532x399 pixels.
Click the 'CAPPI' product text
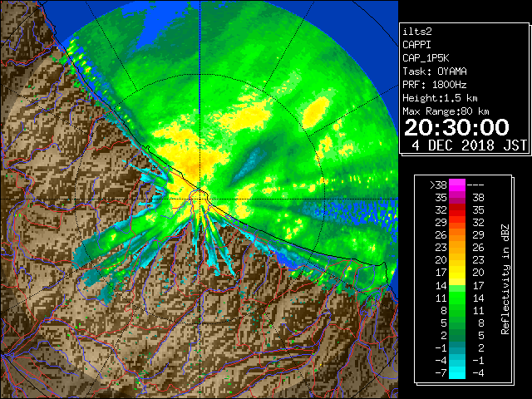tap(416, 45)
